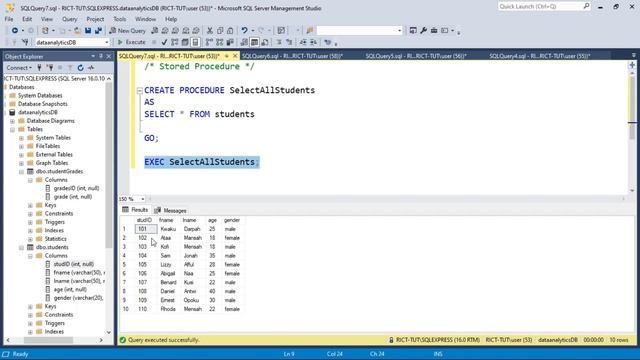This screenshot has width=640, height=360.
Task: Toggle auto-hide pin on Object Explorer
Action: point(101,56)
